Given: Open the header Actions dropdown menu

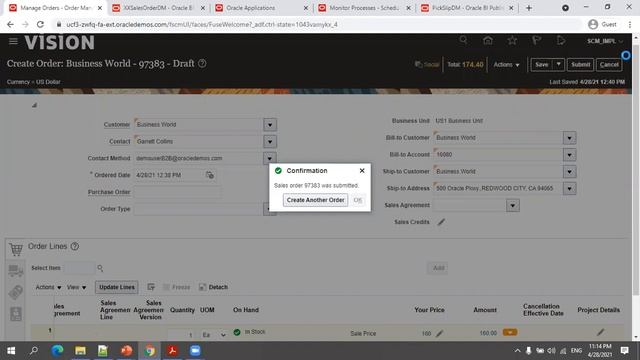Looking at the screenshot, I should click(506, 64).
